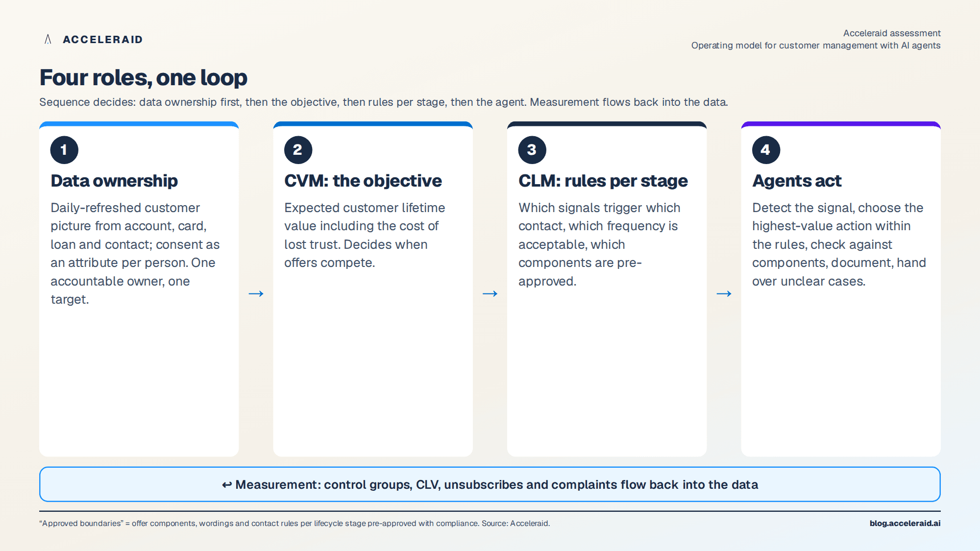
Task: Select the 'Agents act' heading
Action: click(797, 181)
